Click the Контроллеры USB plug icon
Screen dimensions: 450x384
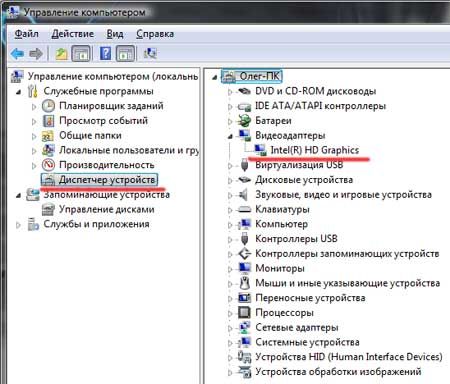(x=244, y=239)
